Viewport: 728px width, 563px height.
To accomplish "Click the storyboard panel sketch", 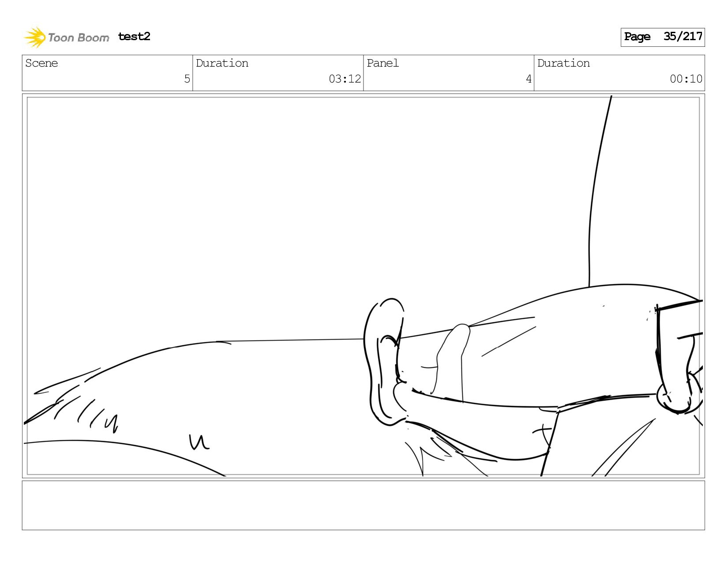I will [364, 286].
